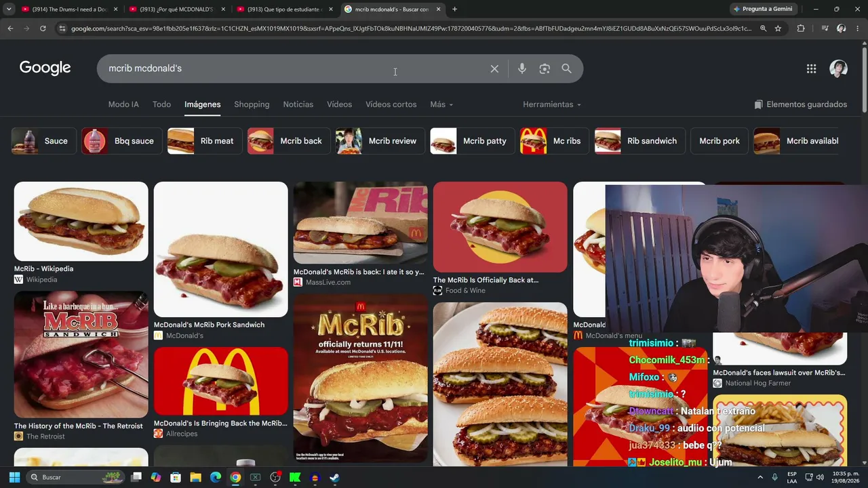Open the Videos tab
The width and height of the screenshot is (868, 488).
pyautogui.click(x=339, y=104)
